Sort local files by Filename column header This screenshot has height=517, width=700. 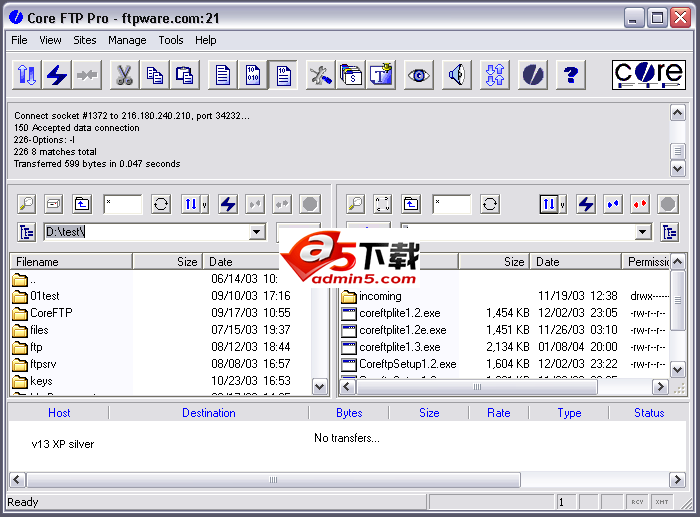point(70,261)
